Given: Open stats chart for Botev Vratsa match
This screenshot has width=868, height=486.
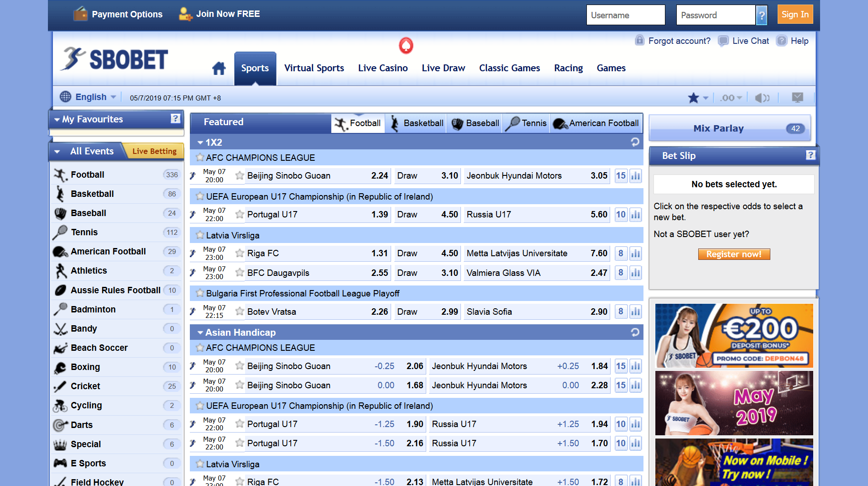Looking at the screenshot, I should click(636, 312).
